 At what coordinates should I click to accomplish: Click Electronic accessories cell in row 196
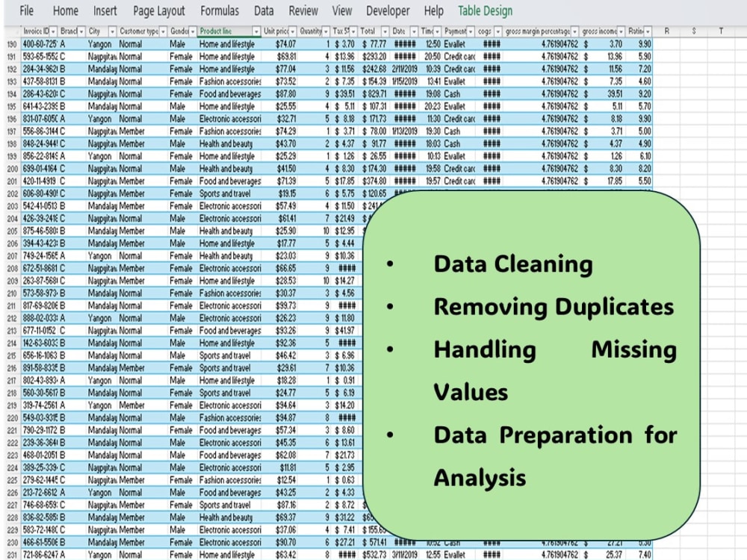pos(229,119)
